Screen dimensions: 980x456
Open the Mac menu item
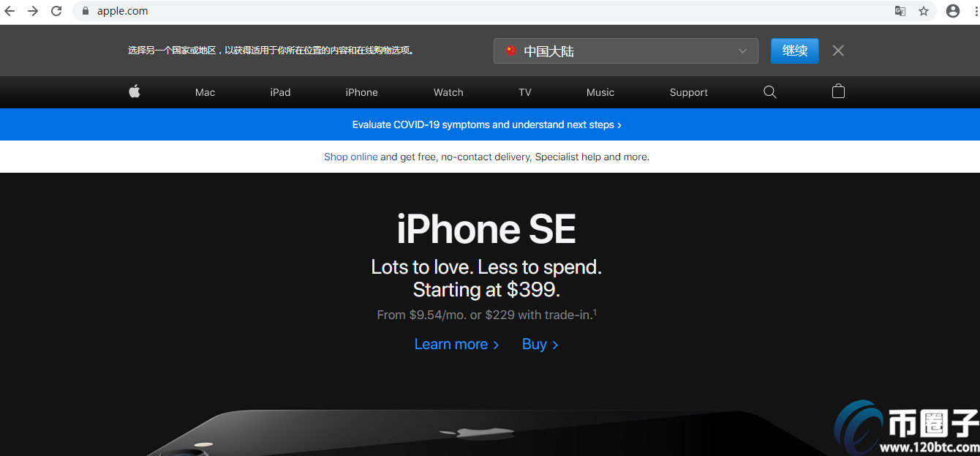coord(205,92)
